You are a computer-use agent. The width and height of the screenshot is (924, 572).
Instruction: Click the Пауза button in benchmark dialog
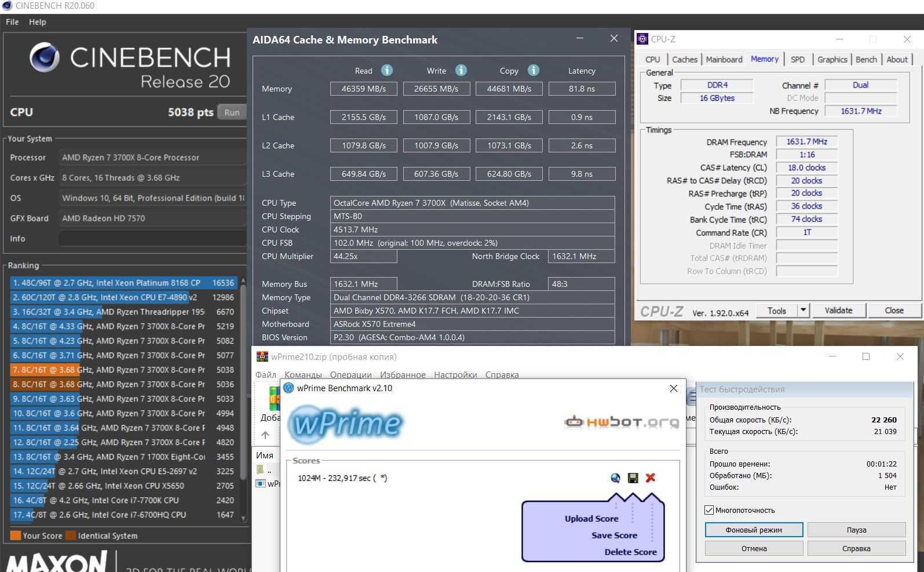[856, 530]
